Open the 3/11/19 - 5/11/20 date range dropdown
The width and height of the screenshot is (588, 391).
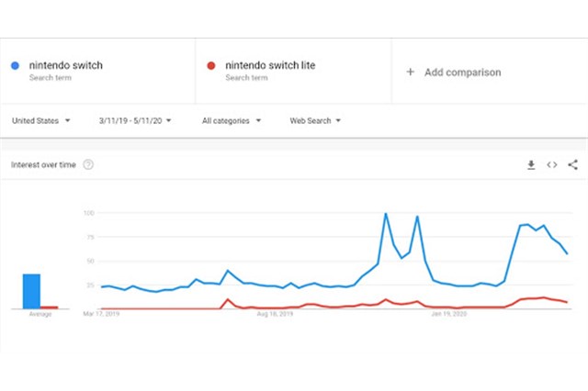click(138, 120)
